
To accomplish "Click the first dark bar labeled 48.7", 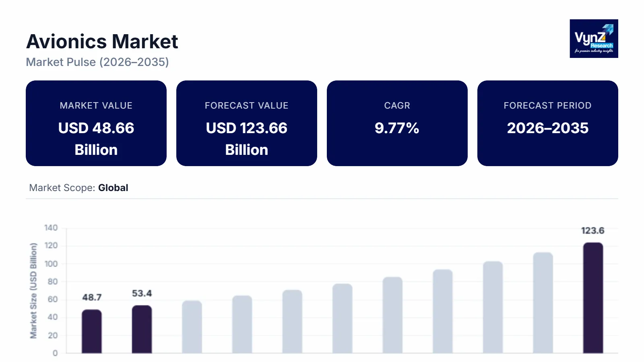I will 92,331.
